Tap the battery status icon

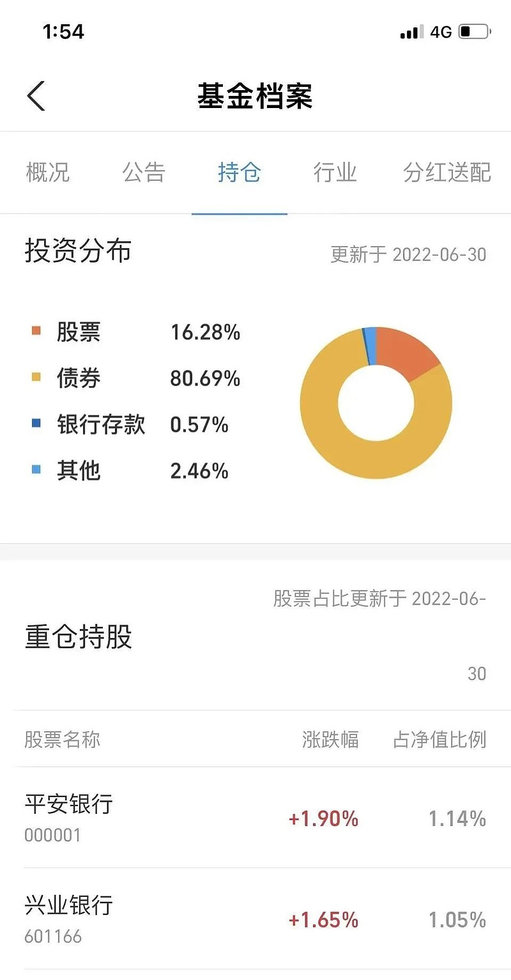tap(474, 31)
